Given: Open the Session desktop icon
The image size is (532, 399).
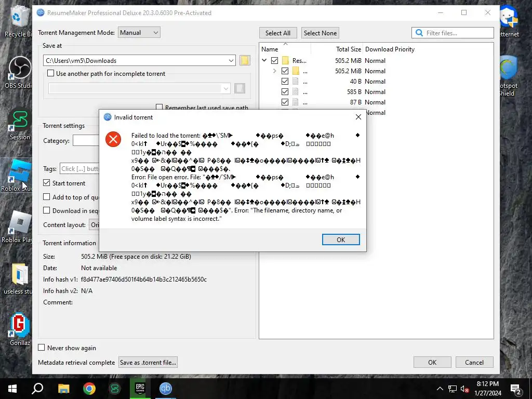Looking at the screenshot, I should [19, 124].
